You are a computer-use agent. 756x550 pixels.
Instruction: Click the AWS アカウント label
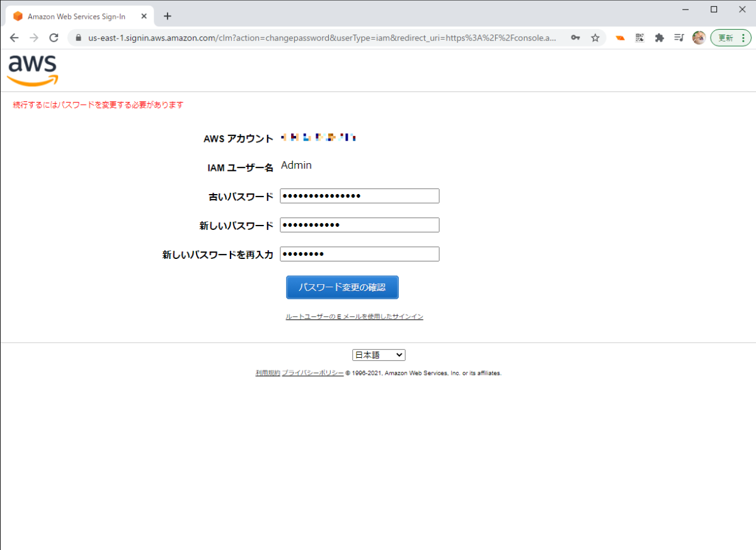point(238,139)
